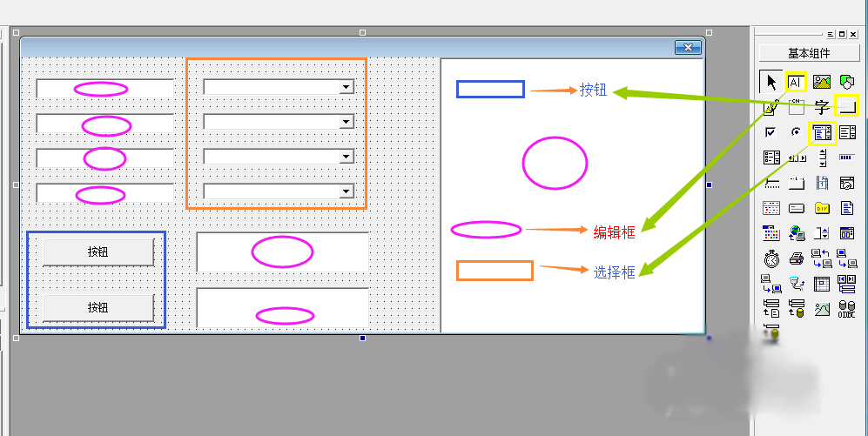Open the first combo box dropdown arrow

[347, 86]
